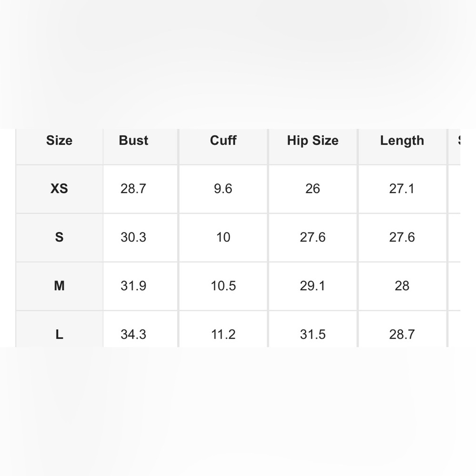Select the S size row label
This screenshot has height=476, width=476.
[59, 237]
